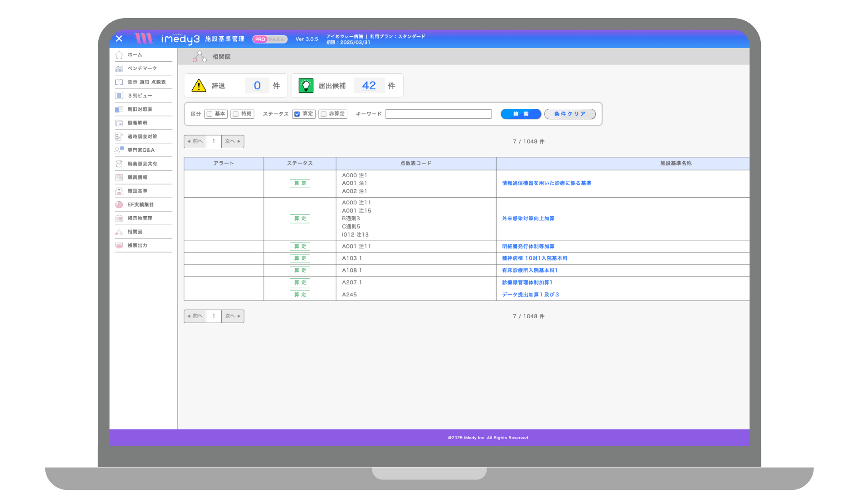The image size is (867, 504).
Task: Click bottom 次へ pagination button
Action: point(233,316)
